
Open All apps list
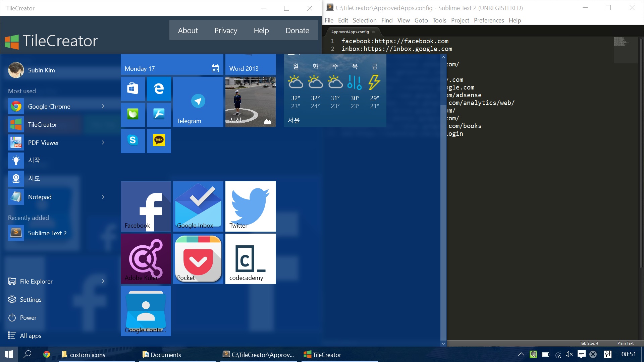(x=30, y=336)
